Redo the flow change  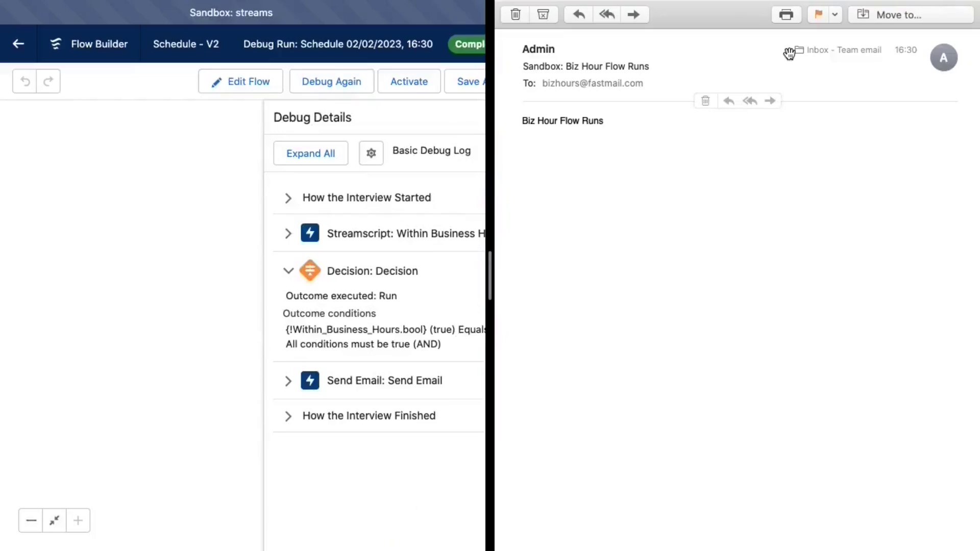48,81
